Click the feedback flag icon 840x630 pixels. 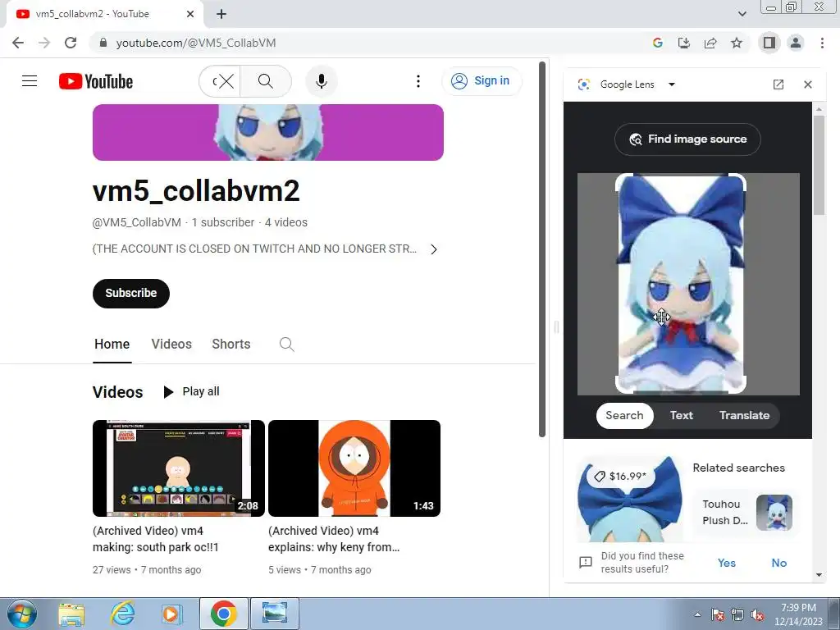coord(585,562)
